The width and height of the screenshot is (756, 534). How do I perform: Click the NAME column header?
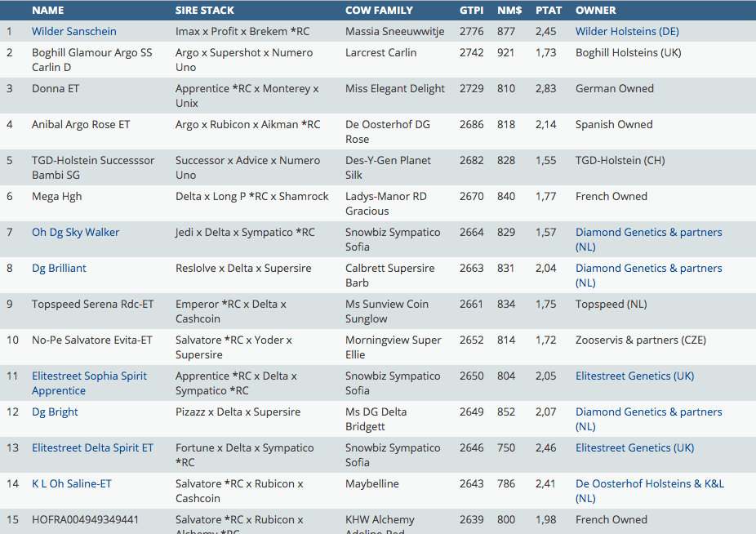[x=47, y=11]
